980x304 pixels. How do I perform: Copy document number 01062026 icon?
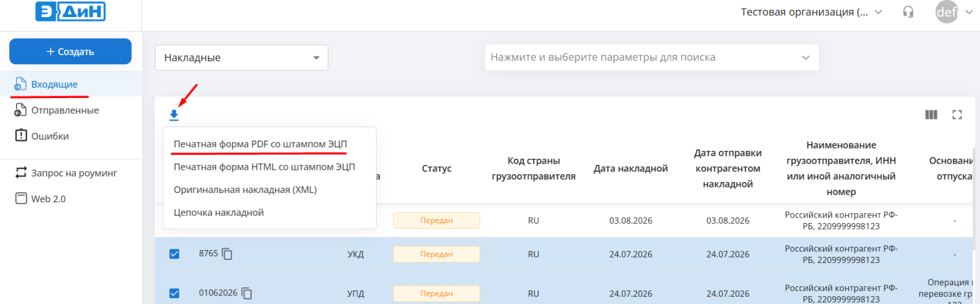(x=247, y=294)
